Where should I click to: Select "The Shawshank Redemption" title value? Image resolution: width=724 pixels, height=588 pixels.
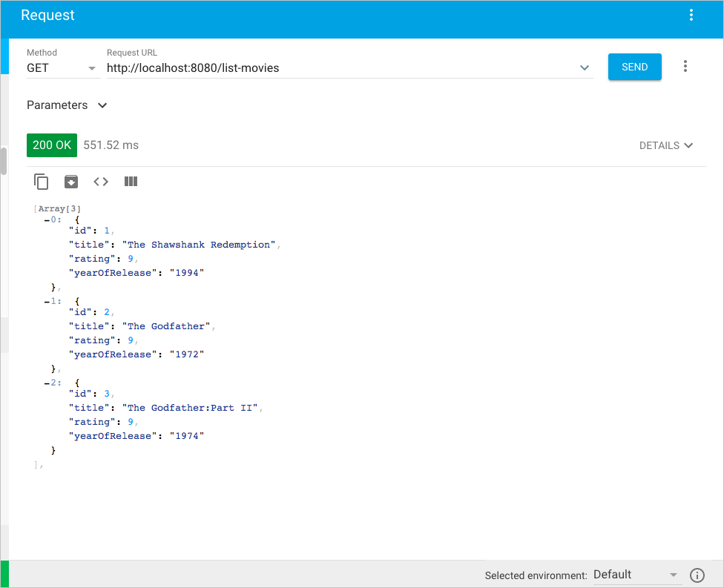199,245
